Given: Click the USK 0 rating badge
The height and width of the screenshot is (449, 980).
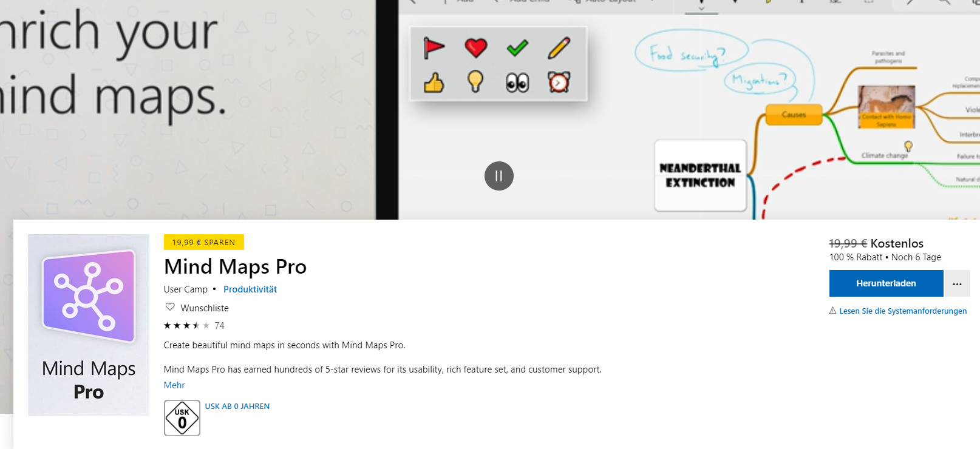Looking at the screenshot, I should click(x=182, y=418).
